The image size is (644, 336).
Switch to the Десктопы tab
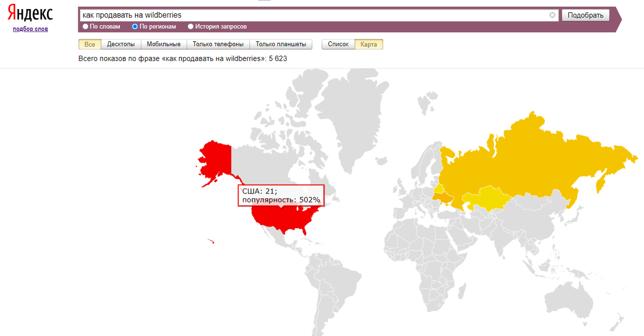[x=121, y=44]
